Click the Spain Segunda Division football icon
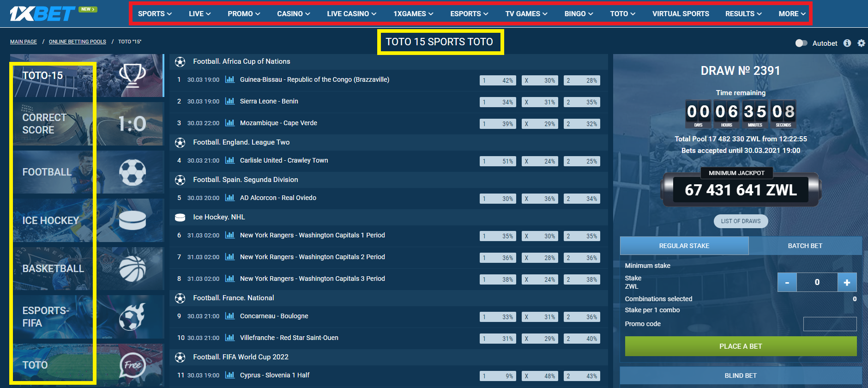 point(180,180)
